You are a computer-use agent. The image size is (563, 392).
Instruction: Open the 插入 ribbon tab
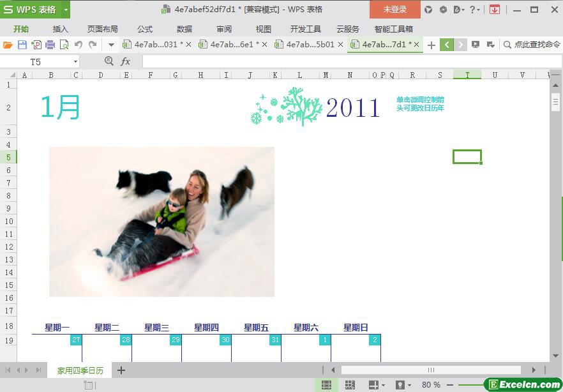(x=60, y=29)
